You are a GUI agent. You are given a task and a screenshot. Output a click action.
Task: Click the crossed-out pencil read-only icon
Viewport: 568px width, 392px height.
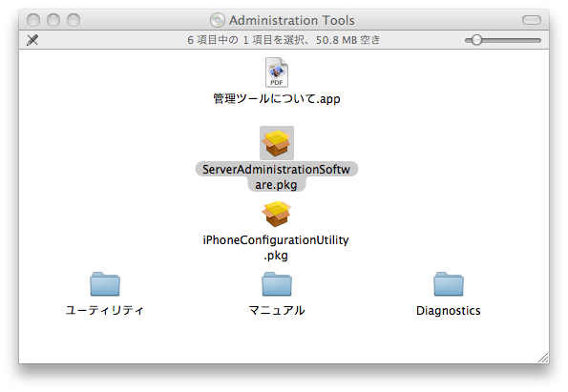click(32, 40)
